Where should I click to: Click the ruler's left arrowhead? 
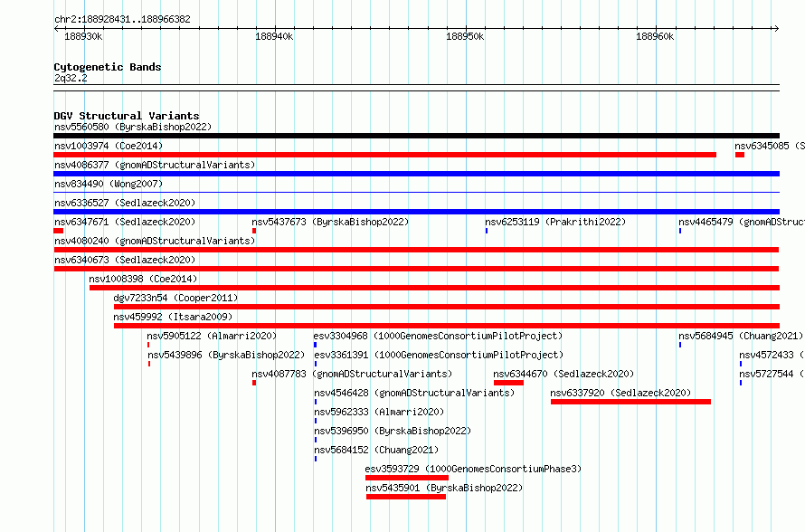[56, 28]
